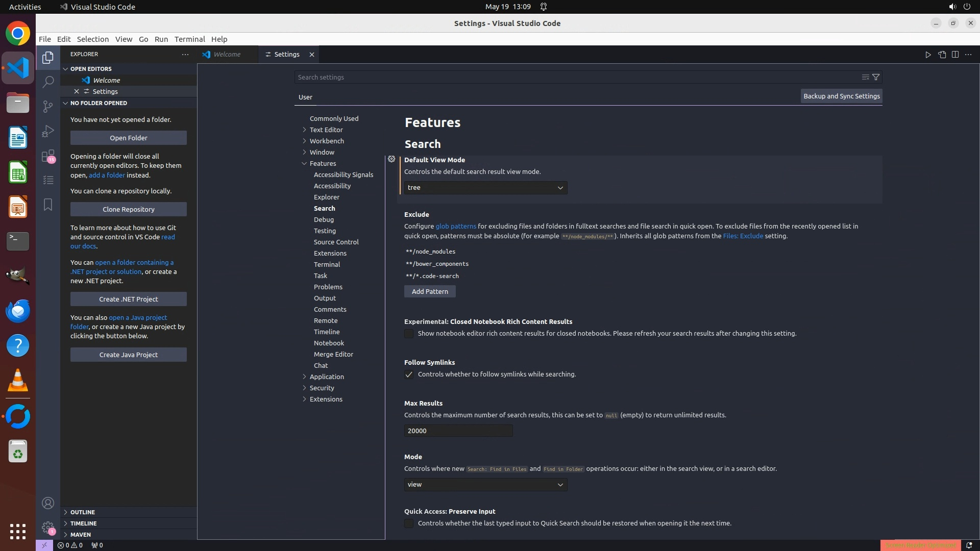The height and width of the screenshot is (551, 980).
Task: Enable Closed Notebook Rich Content Results checkbox
Action: 409,334
